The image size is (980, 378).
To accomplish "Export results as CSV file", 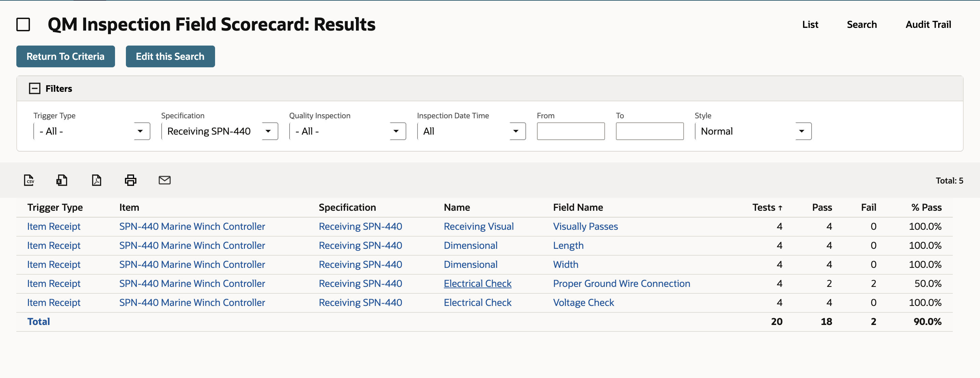I will click(29, 180).
